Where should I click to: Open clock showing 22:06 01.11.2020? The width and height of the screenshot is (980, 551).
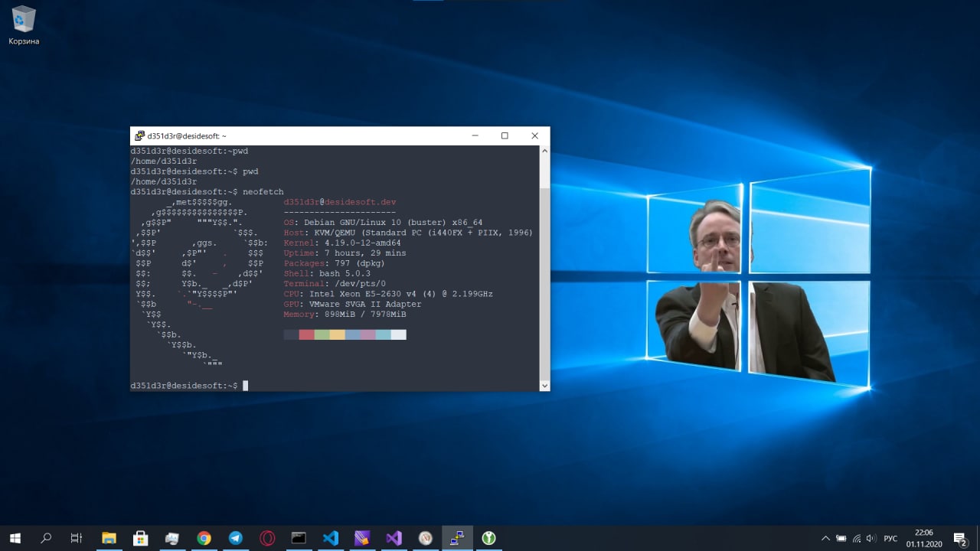tap(924, 538)
